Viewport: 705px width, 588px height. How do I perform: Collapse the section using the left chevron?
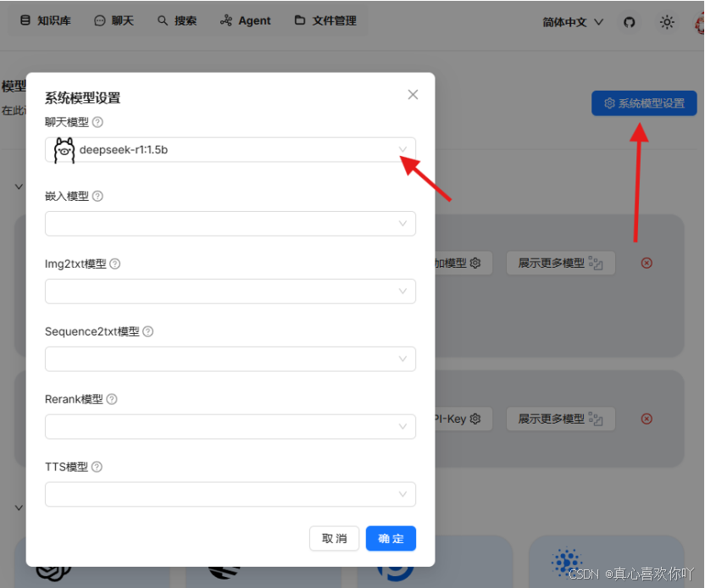(19, 186)
